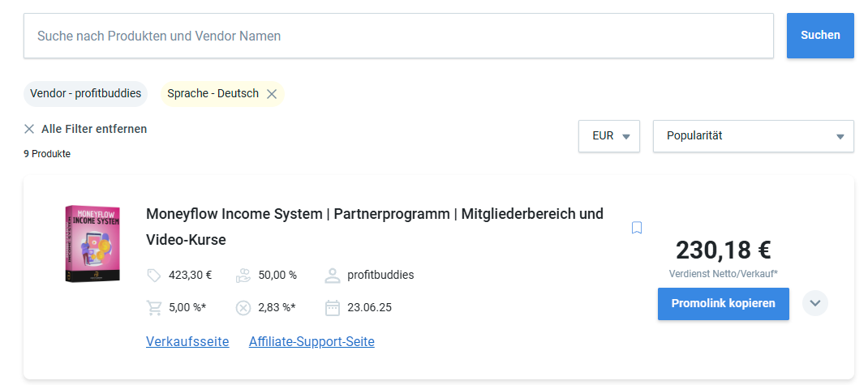The image size is (868, 385).
Task: Click the 2,83 %* cancellation value
Action: [x=277, y=307]
